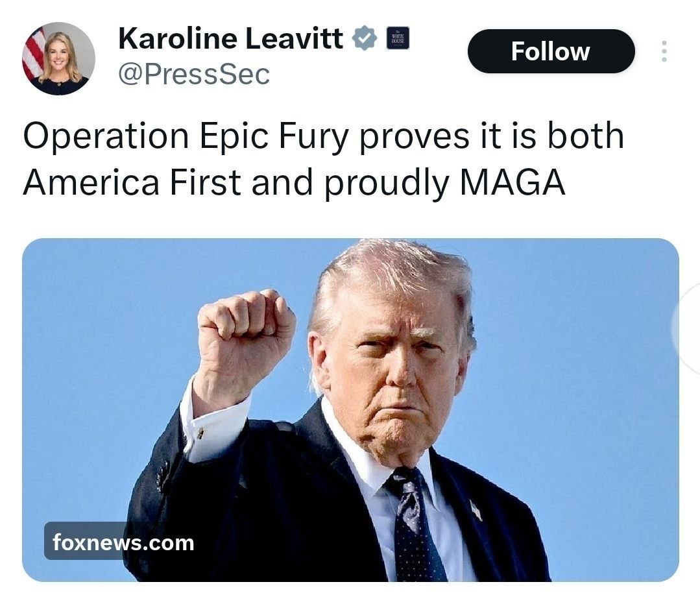
Task: Click the dotted navy tie in article image
Action: (415, 525)
